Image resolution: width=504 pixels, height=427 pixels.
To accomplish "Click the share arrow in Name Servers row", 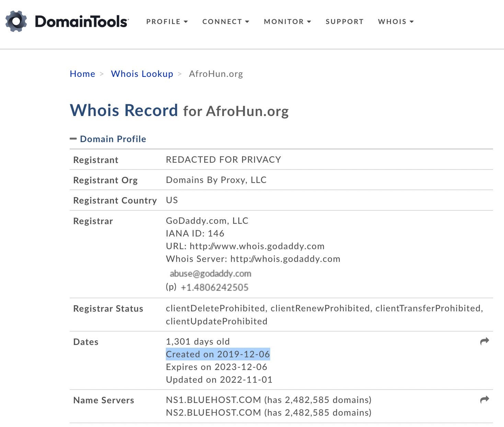I will [484, 400].
